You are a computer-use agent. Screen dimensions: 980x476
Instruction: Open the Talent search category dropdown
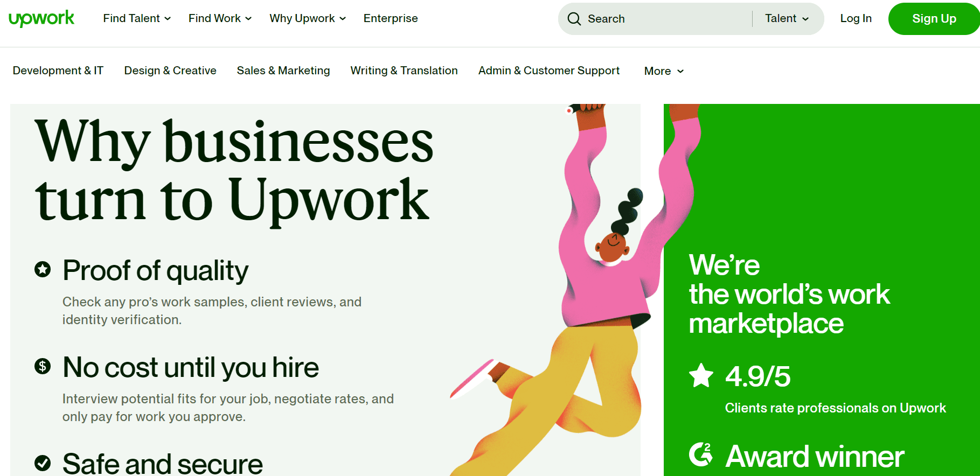click(x=787, y=18)
